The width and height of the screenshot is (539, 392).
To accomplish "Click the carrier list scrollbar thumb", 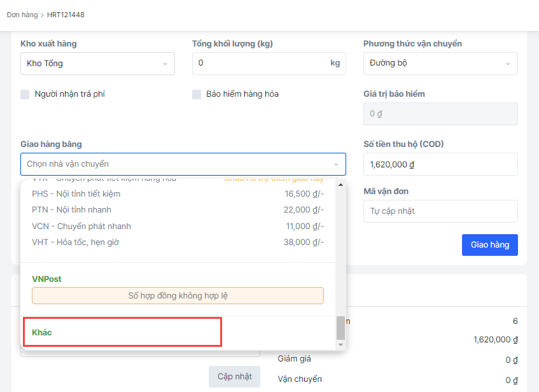I will (x=340, y=328).
